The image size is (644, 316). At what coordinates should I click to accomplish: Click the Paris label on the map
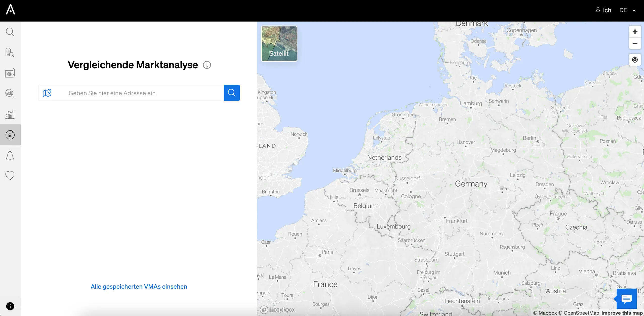point(327,252)
